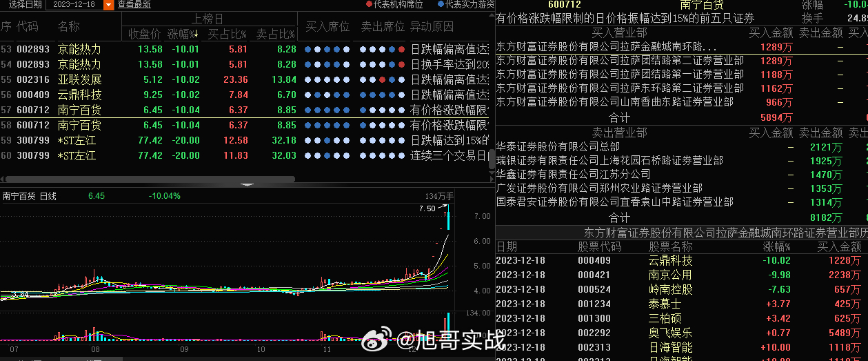The image size is (868, 361).
Task: Select the 华鑫证券江苏分公司 seller row
Action: point(681,174)
